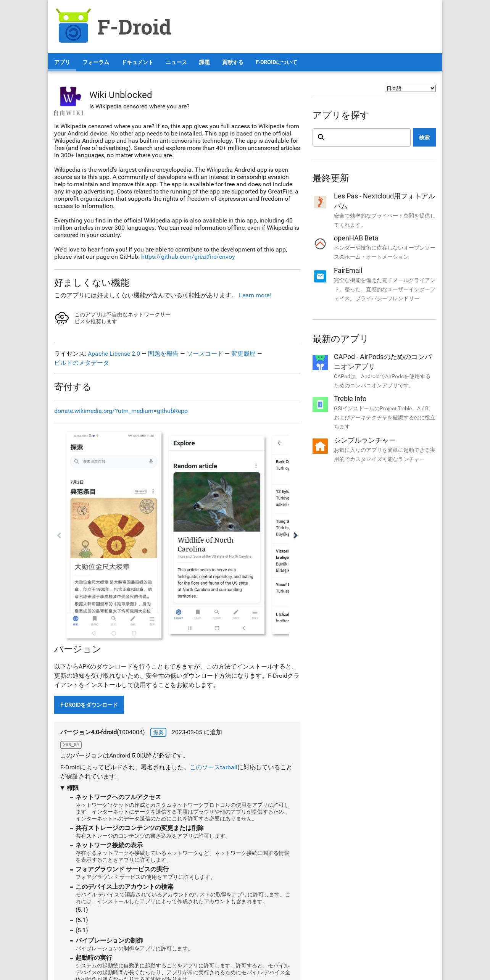490x980 pixels.
Task: Open the 貢献する navigation tab
Action: [232, 62]
